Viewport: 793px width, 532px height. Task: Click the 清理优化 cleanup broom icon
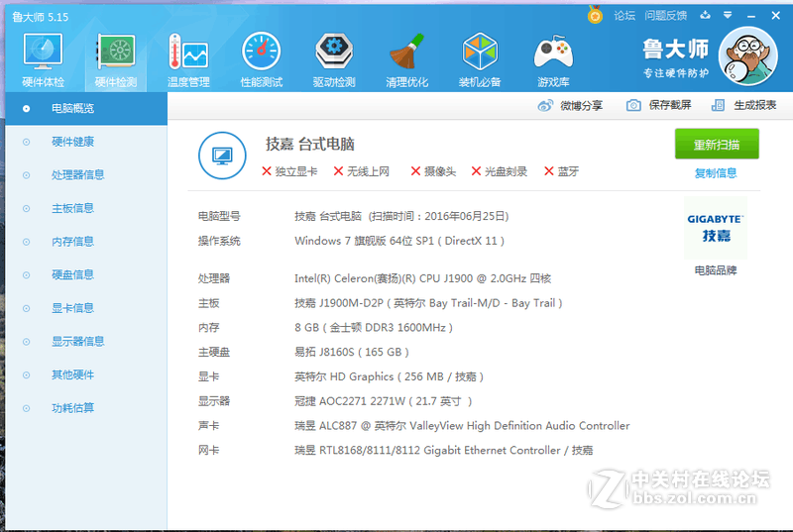click(x=406, y=59)
